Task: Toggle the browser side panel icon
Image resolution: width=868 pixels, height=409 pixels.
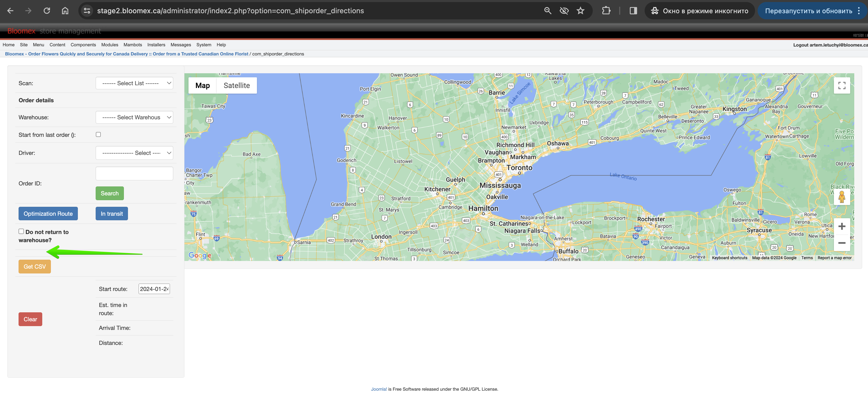Action: pos(633,11)
